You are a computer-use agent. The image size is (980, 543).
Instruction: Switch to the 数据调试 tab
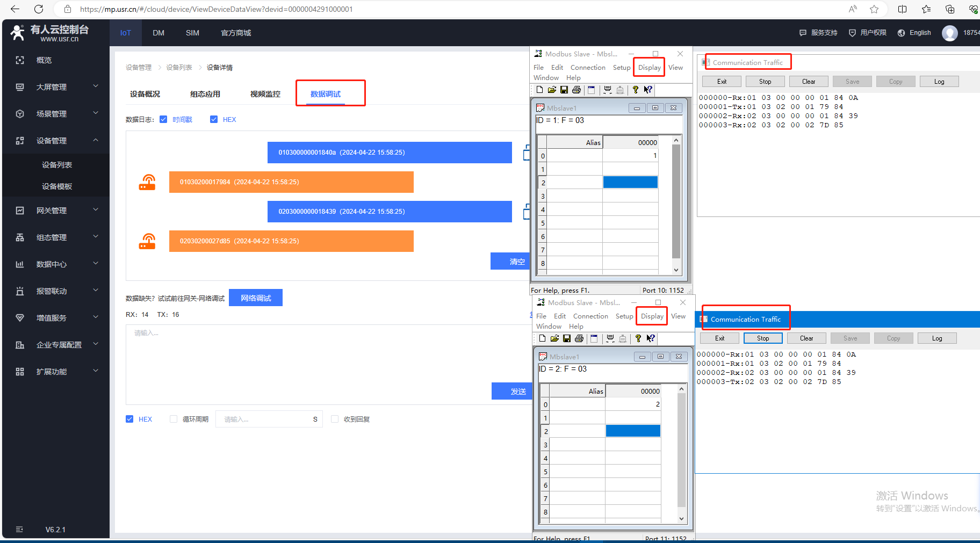click(x=326, y=94)
